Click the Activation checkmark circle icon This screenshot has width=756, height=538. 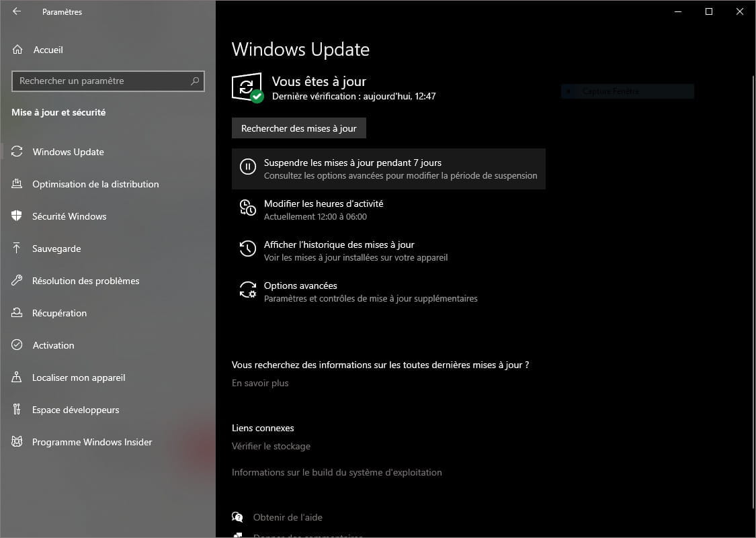(x=17, y=345)
